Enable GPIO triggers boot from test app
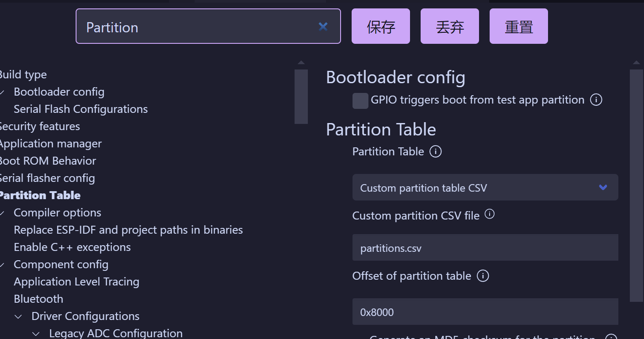 (360, 101)
